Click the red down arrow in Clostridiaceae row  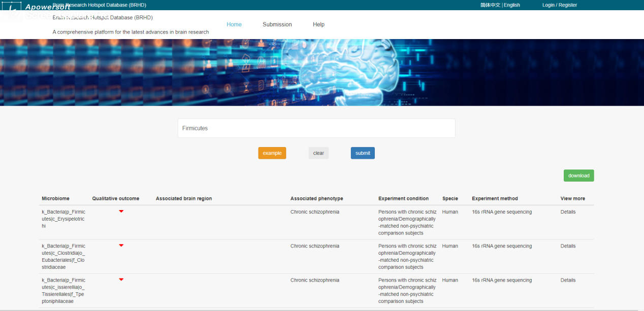click(121, 246)
